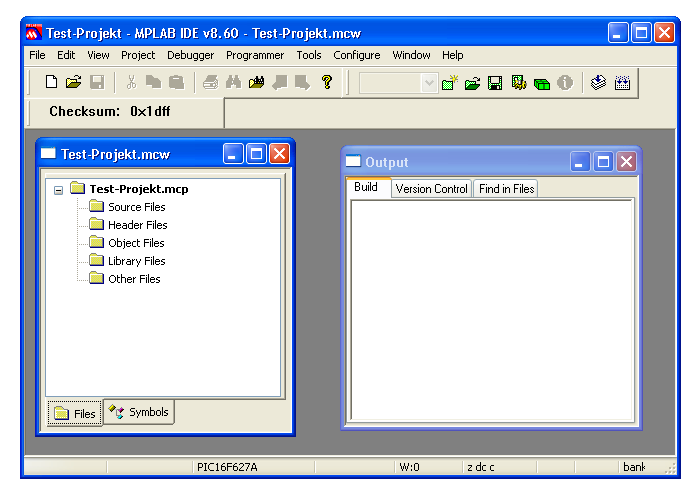The width and height of the screenshot is (700, 500).
Task: Collapse the Test-Projekt.mcp tree node
Action: tap(59, 189)
